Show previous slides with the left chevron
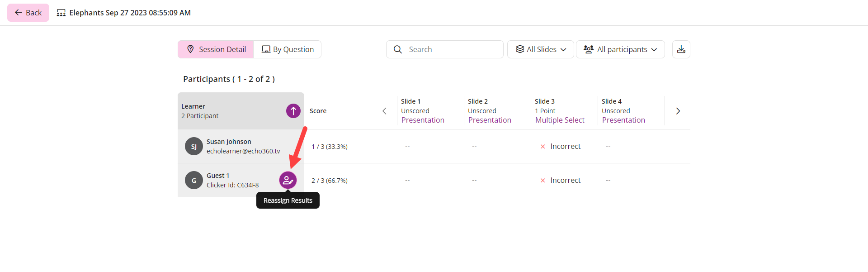This screenshot has height=272, width=868. 384,111
